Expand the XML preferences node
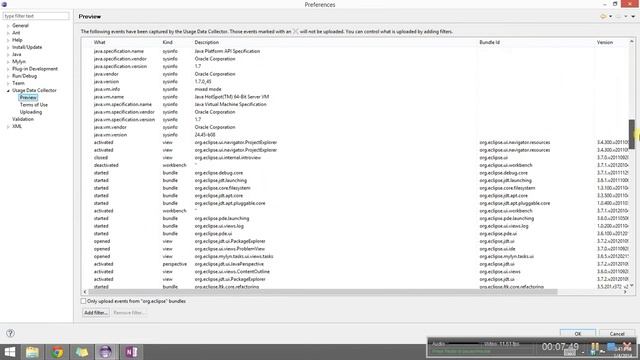640x360 pixels. [8, 127]
